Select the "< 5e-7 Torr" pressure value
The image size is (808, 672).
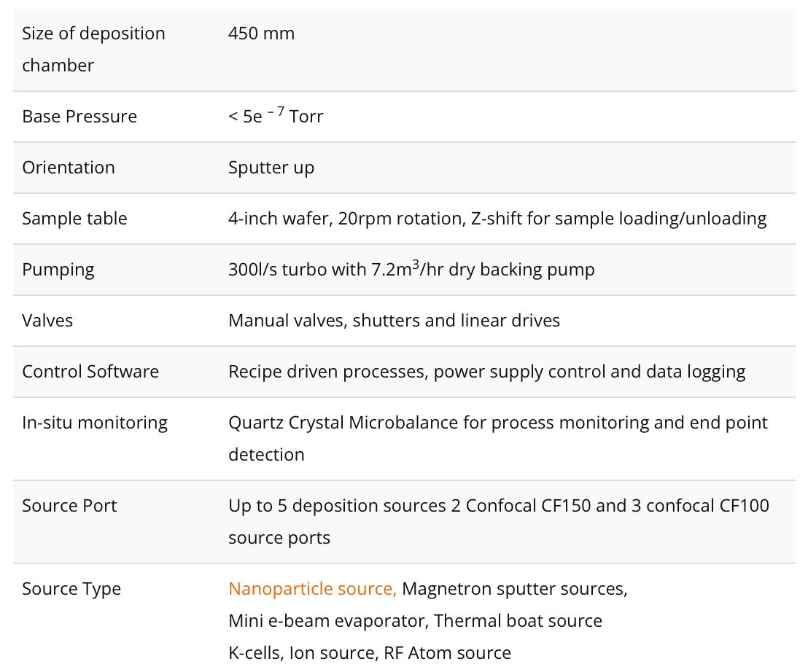point(276,117)
